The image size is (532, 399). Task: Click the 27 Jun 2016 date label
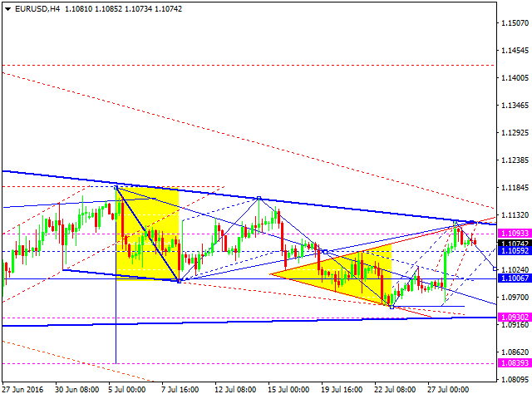pyautogui.click(x=22, y=390)
